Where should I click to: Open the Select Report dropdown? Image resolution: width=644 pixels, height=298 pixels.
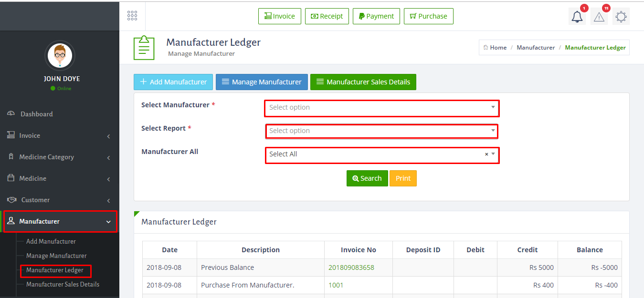tap(382, 131)
